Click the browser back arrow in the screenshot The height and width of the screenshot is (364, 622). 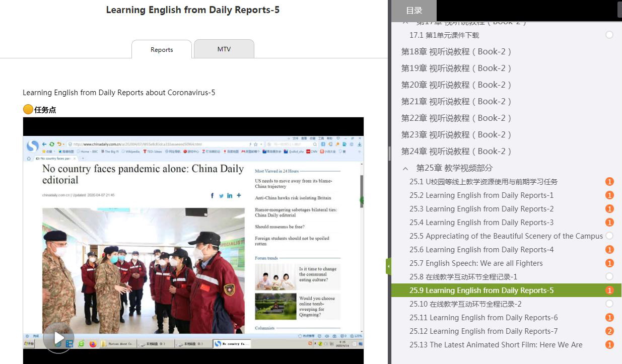44,144
